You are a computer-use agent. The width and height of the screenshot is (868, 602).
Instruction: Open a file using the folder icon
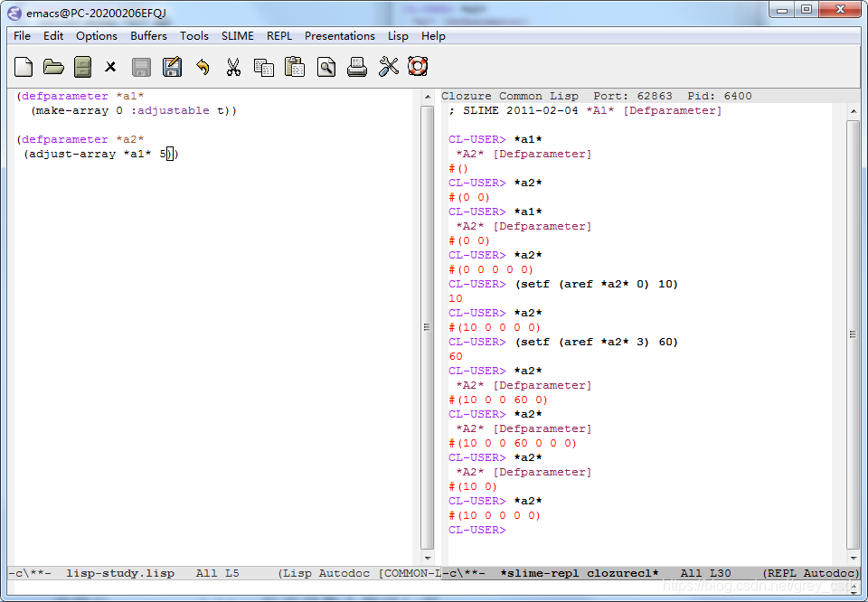[x=53, y=66]
